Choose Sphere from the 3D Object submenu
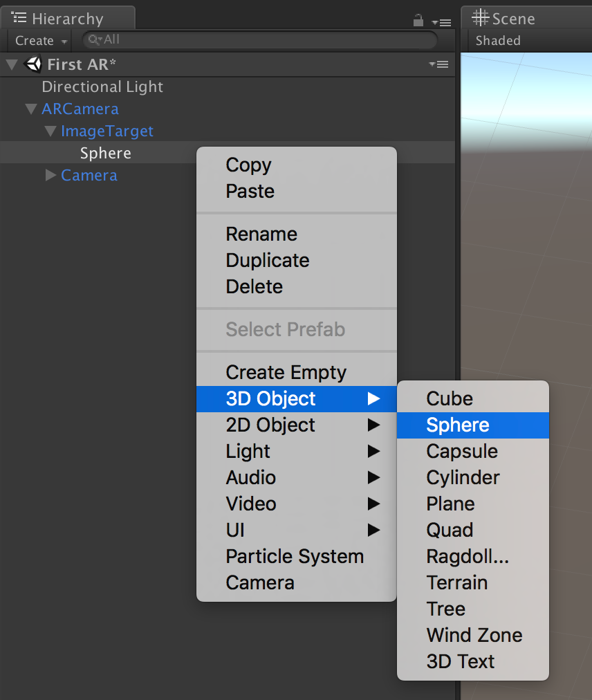 458,425
